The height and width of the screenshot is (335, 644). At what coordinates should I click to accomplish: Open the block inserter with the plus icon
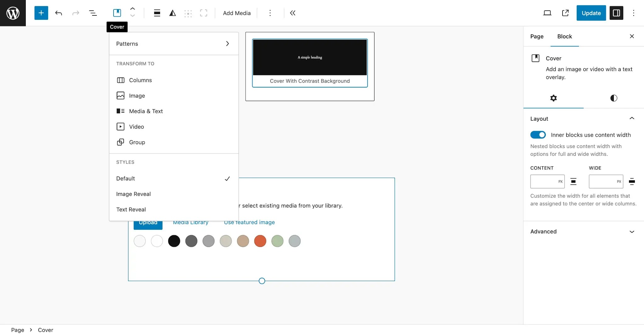point(41,13)
